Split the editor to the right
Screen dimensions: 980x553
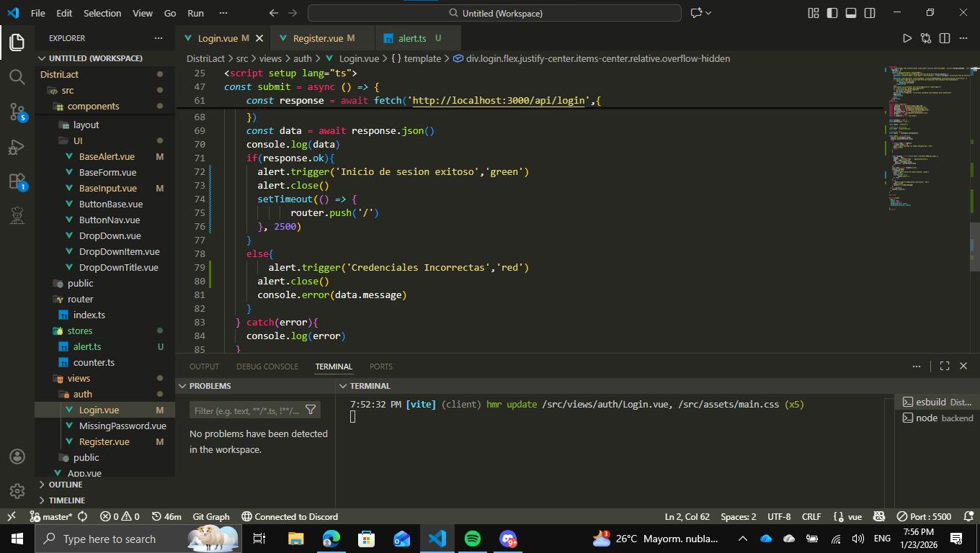coord(944,38)
